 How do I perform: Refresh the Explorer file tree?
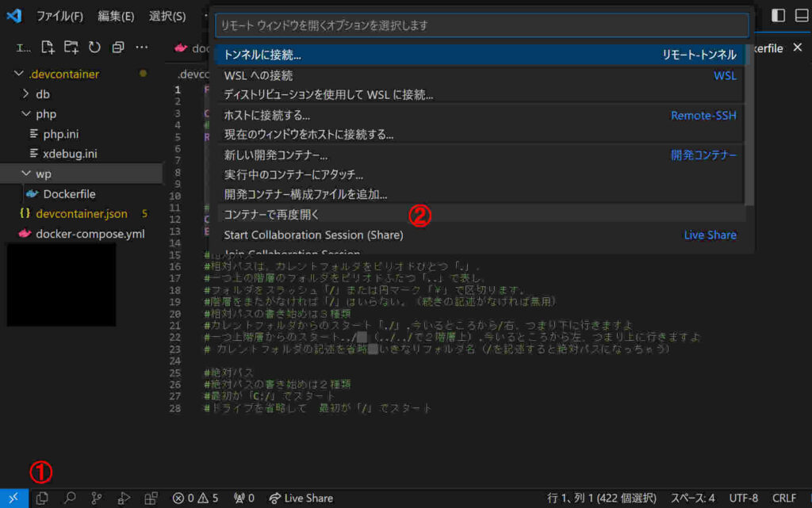coord(94,48)
